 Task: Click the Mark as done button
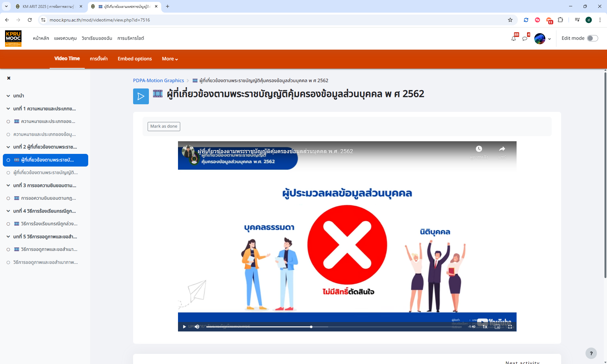click(x=163, y=126)
